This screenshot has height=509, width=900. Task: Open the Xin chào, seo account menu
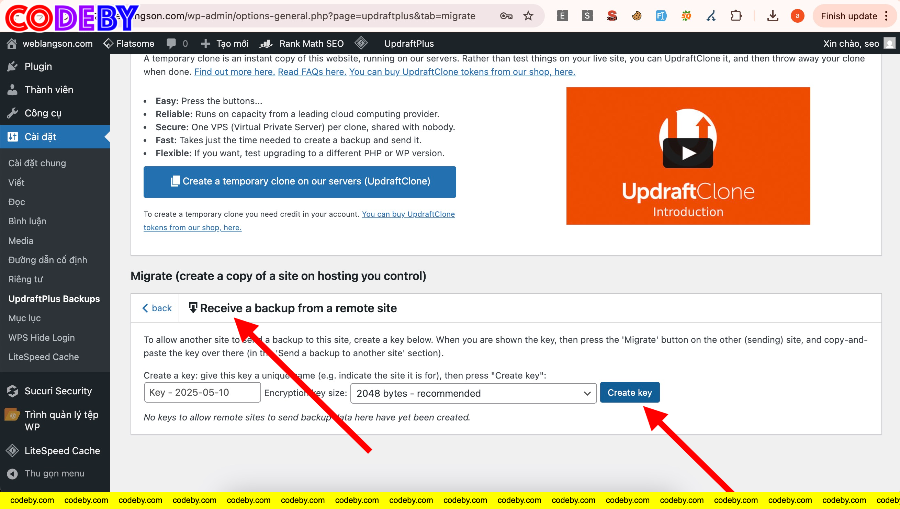859,44
